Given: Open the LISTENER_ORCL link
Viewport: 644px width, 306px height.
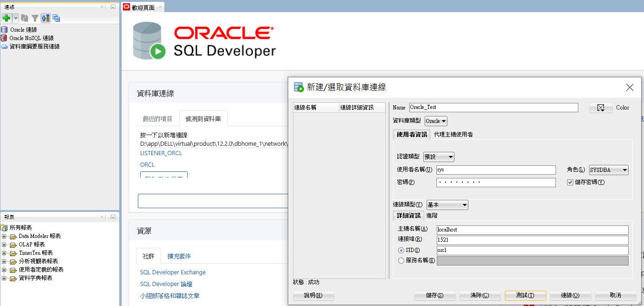Looking at the screenshot, I should pyautogui.click(x=161, y=153).
